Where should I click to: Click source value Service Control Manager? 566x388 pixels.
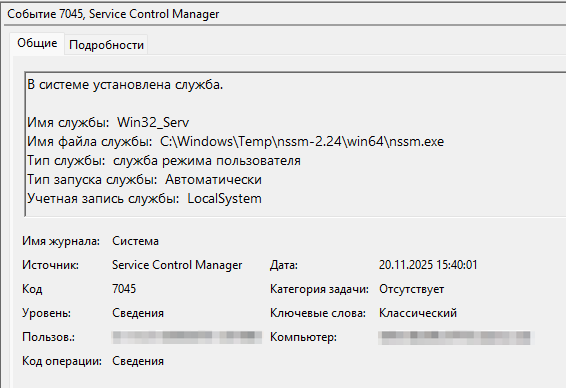pyautogui.click(x=177, y=265)
